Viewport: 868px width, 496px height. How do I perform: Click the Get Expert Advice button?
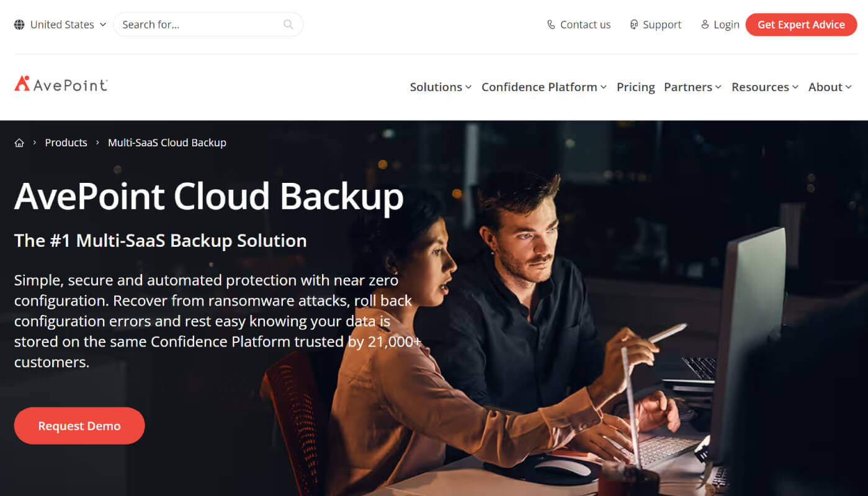[801, 25]
